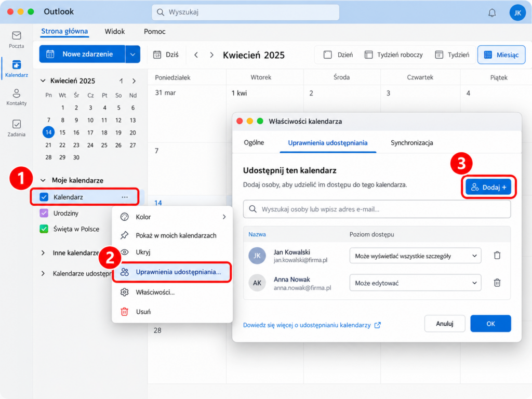Viewport: 532px width, 399px height.
Task: Toggle the Urodziny calendar checkbox
Action: tap(44, 213)
